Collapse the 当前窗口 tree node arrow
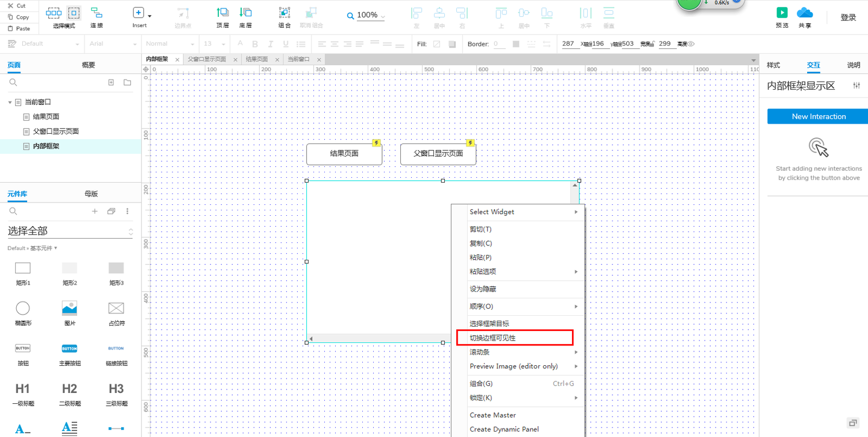Image resolution: width=868 pixels, height=437 pixels. (10, 102)
